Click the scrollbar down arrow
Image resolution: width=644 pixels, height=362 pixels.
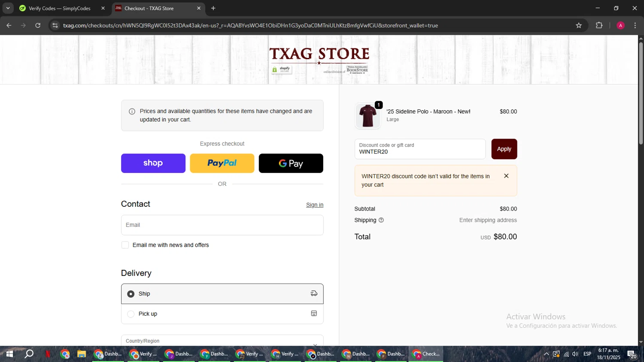click(x=641, y=342)
